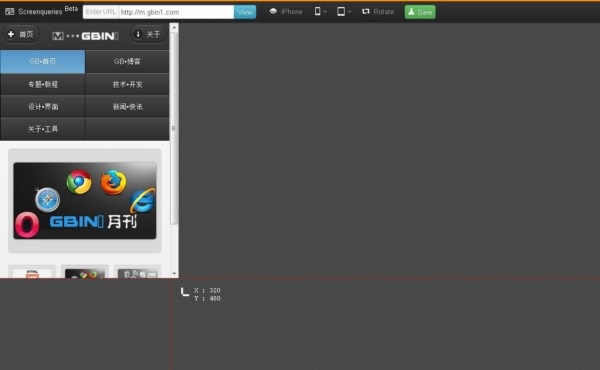Select the highlighted GB home tab
The height and width of the screenshot is (370, 600).
42,62
